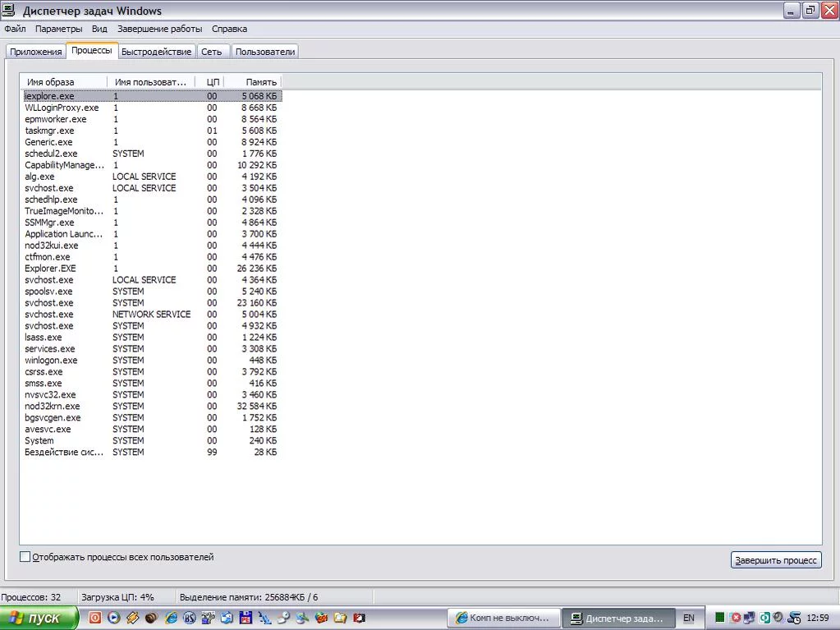
Task: Open Internet Explorer quick launch icon
Action: (x=172, y=618)
